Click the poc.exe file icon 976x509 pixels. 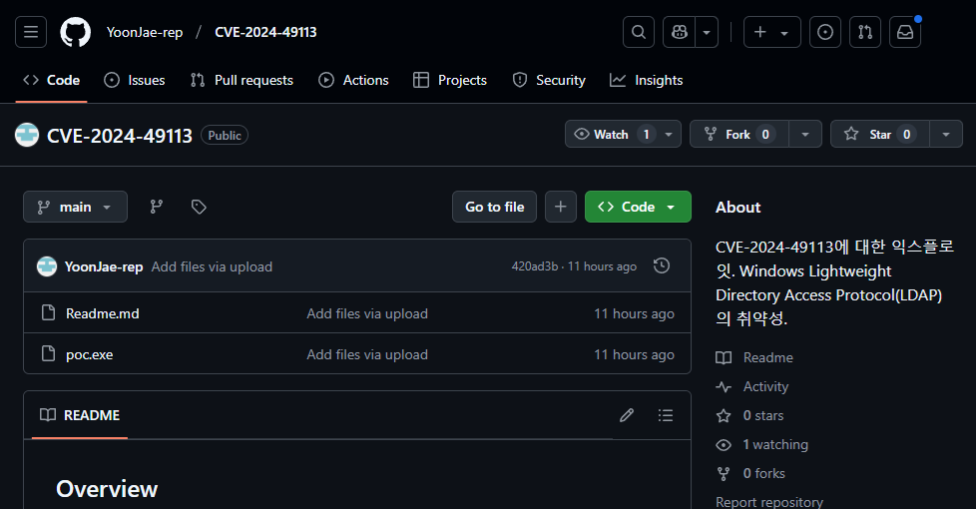tap(49, 353)
